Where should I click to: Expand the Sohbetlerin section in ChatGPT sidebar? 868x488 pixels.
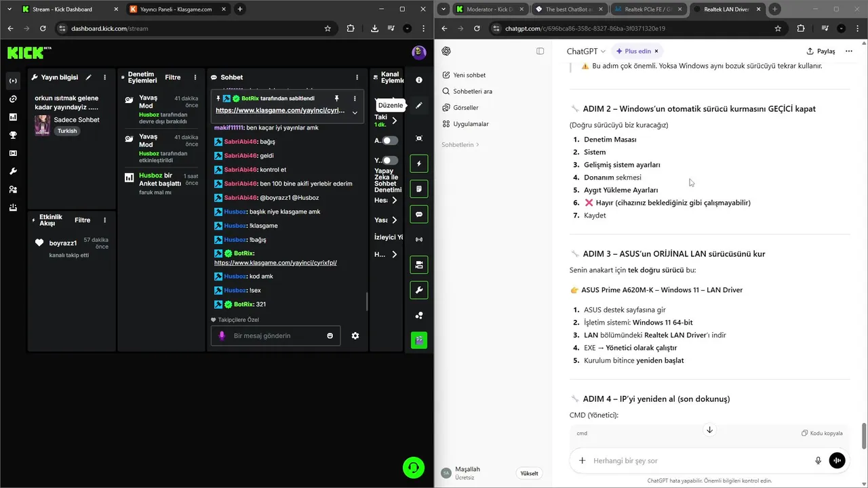pos(460,144)
